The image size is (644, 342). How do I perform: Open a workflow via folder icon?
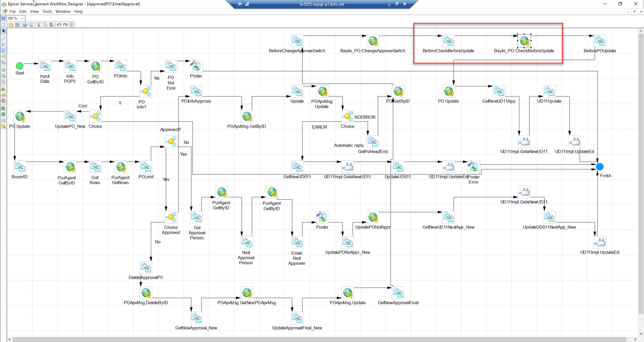tap(11, 25)
